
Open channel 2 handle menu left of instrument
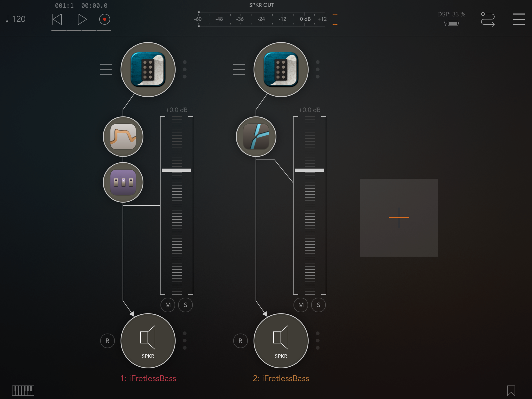click(239, 70)
